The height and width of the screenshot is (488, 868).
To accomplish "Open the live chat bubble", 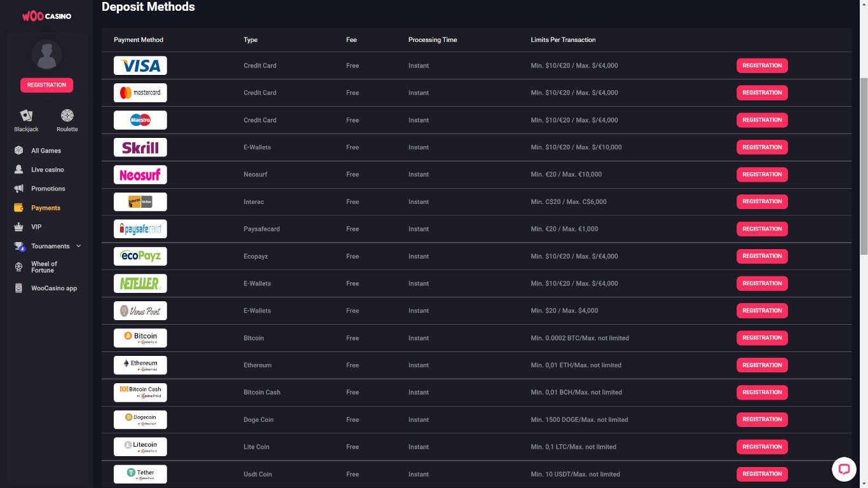I will [844, 470].
